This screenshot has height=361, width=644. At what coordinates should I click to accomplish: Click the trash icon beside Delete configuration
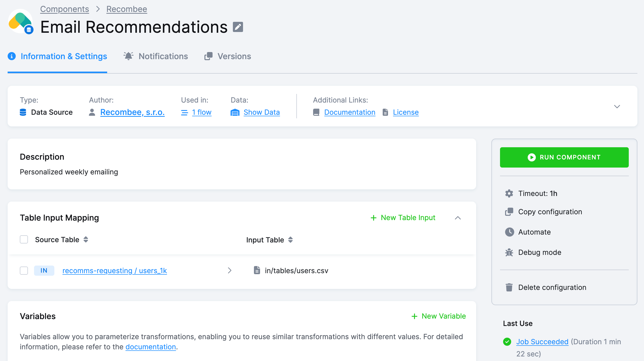pos(509,287)
